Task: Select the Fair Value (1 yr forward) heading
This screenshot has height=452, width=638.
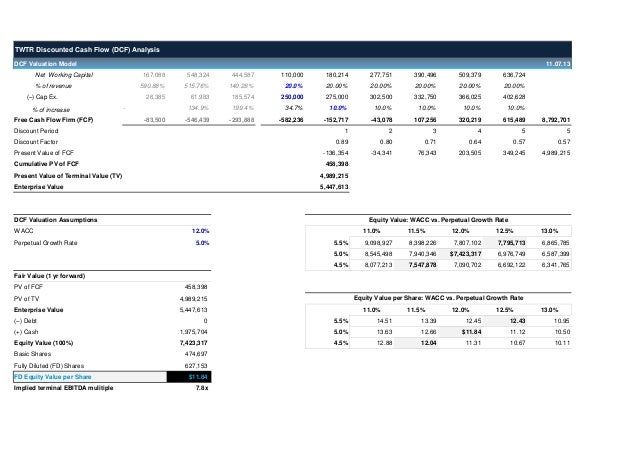Action: pos(49,276)
